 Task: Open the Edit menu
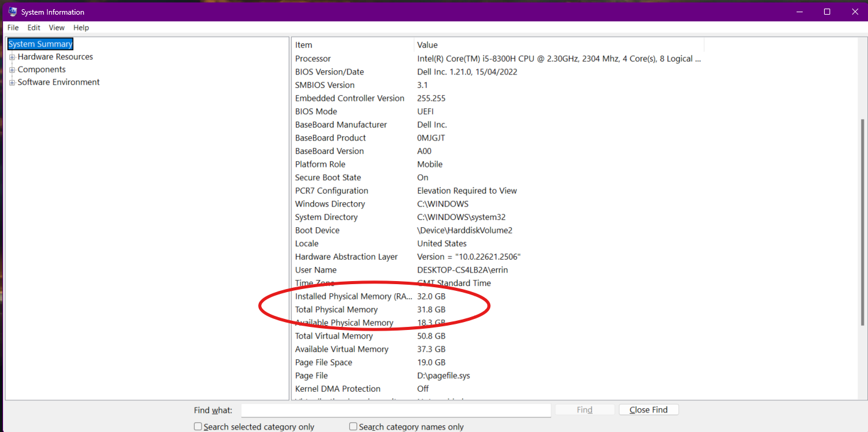tap(34, 27)
